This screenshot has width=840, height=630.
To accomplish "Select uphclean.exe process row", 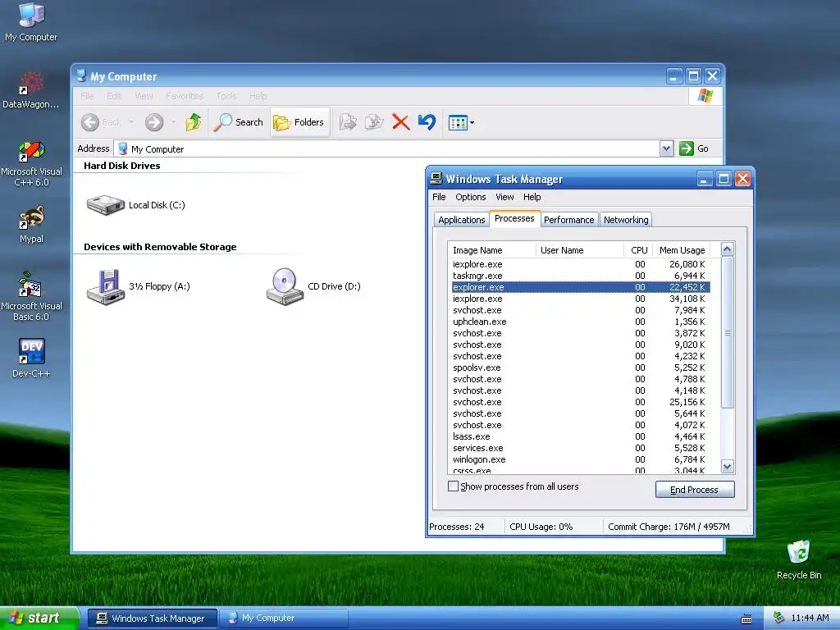I will (580, 322).
